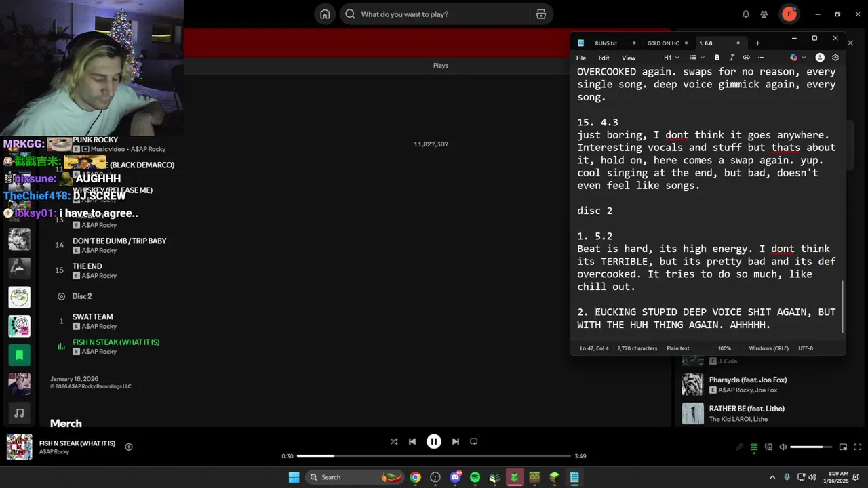Open the Windows Start menu

pos(294,477)
